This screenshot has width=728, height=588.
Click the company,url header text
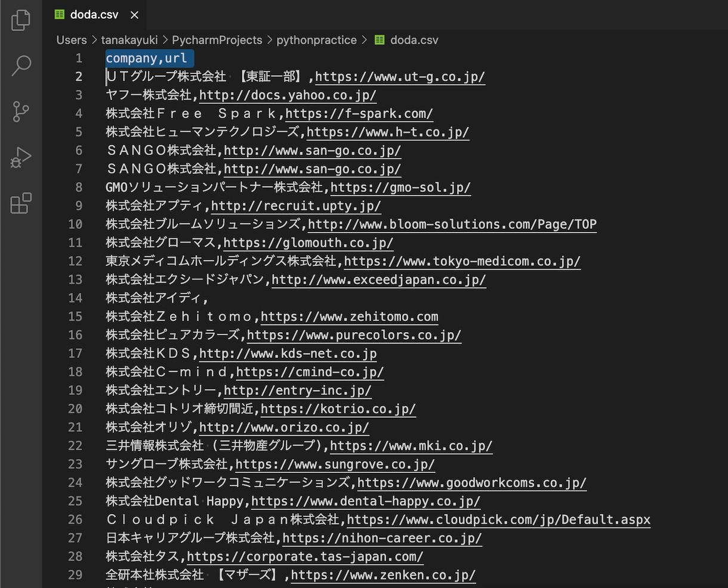(147, 58)
